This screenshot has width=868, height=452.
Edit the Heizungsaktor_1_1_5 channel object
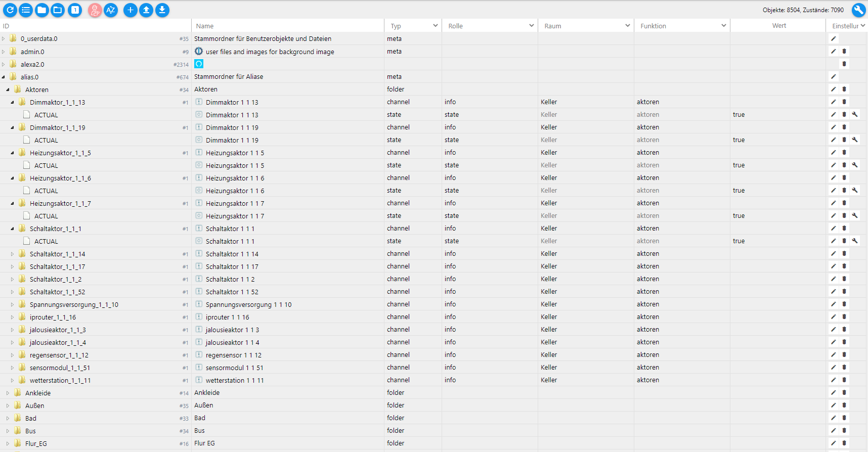click(834, 152)
